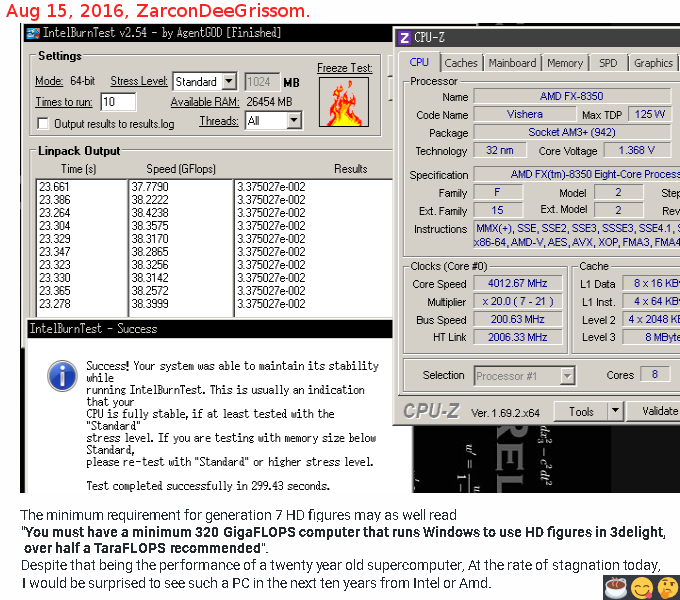
Task: Click the 37.7790 GFlops speed entry
Action: pyautogui.click(x=150, y=187)
